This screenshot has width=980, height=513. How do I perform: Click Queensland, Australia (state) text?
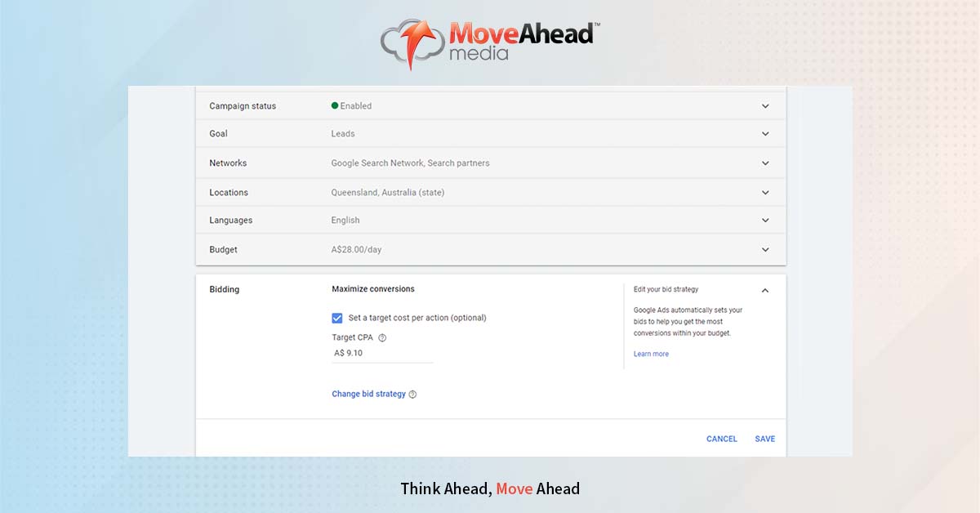click(388, 193)
